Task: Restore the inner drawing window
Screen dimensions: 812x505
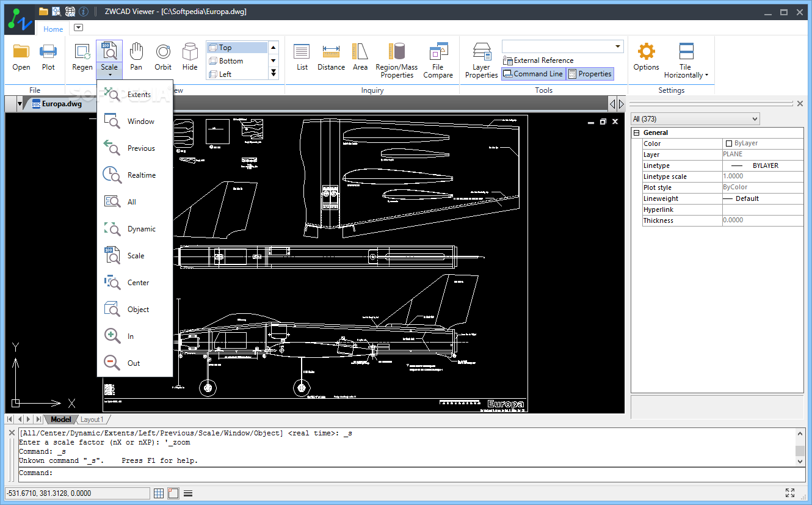Action: pyautogui.click(x=603, y=122)
